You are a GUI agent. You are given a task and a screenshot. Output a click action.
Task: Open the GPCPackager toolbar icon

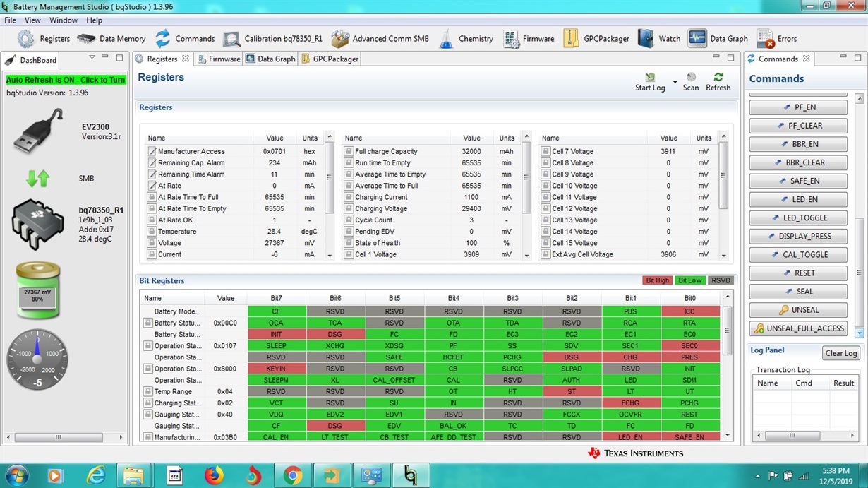596,39
